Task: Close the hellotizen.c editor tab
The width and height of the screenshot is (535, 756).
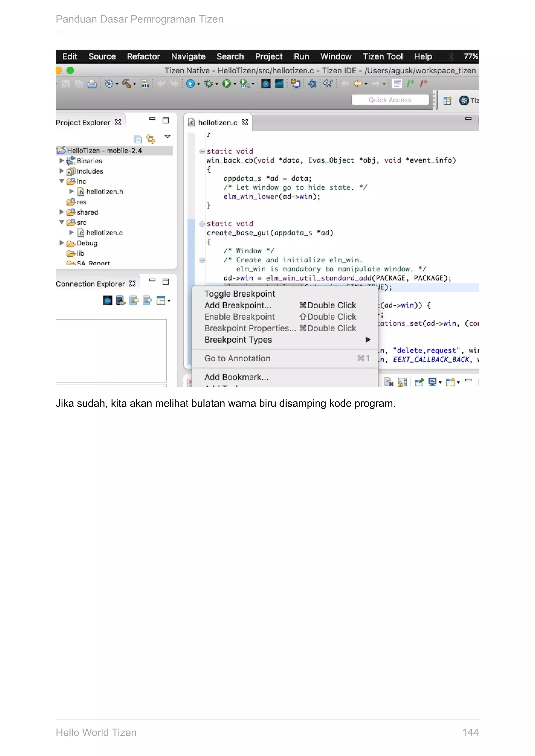Action: [245, 122]
